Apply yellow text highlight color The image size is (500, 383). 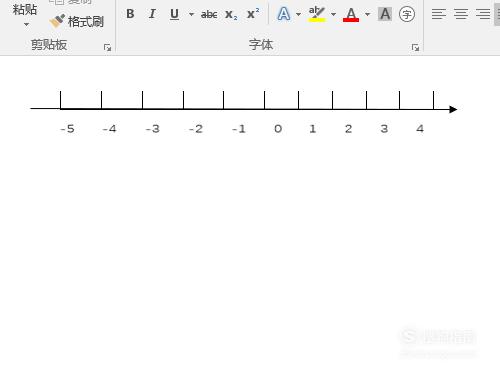point(317,14)
